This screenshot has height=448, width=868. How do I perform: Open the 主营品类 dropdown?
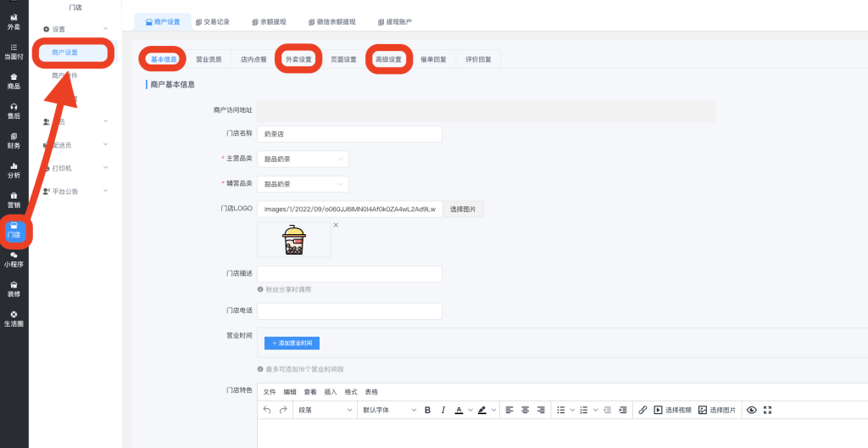(303, 159)
